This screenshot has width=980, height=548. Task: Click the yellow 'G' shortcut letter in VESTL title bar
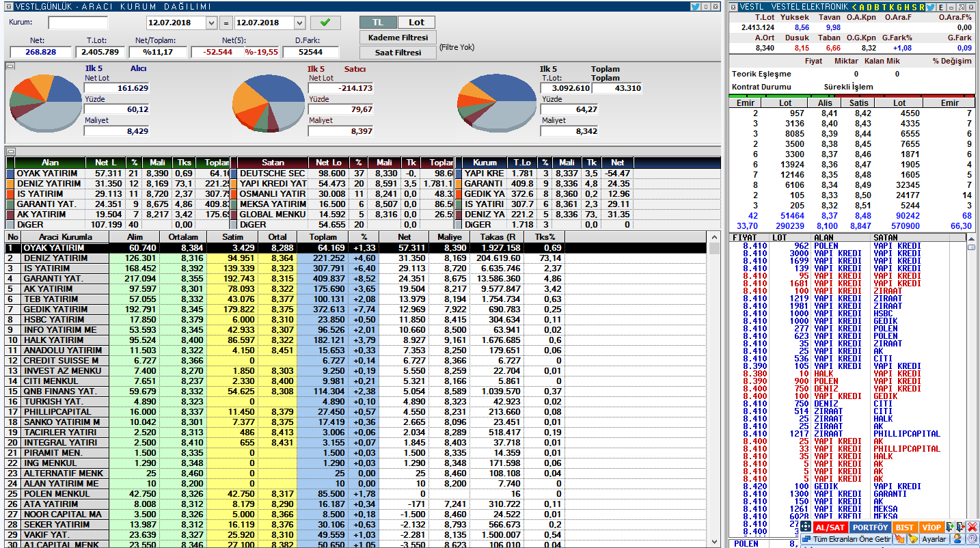(x=899, y=8)
